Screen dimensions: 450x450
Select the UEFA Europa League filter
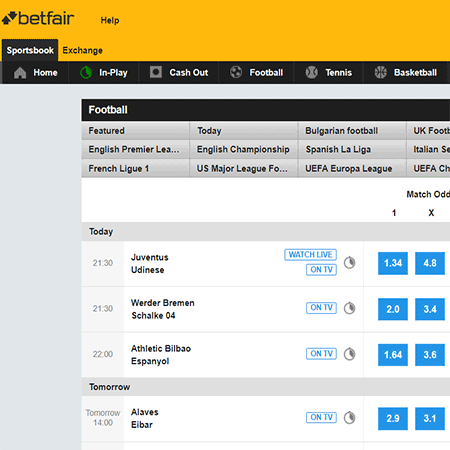click(352, 168)
